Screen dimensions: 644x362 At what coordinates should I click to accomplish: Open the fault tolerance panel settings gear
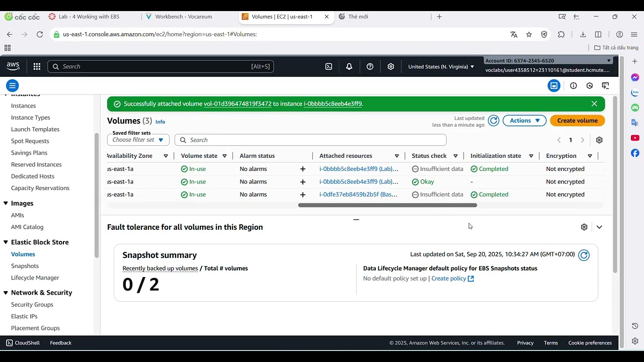tap(584, 227)
